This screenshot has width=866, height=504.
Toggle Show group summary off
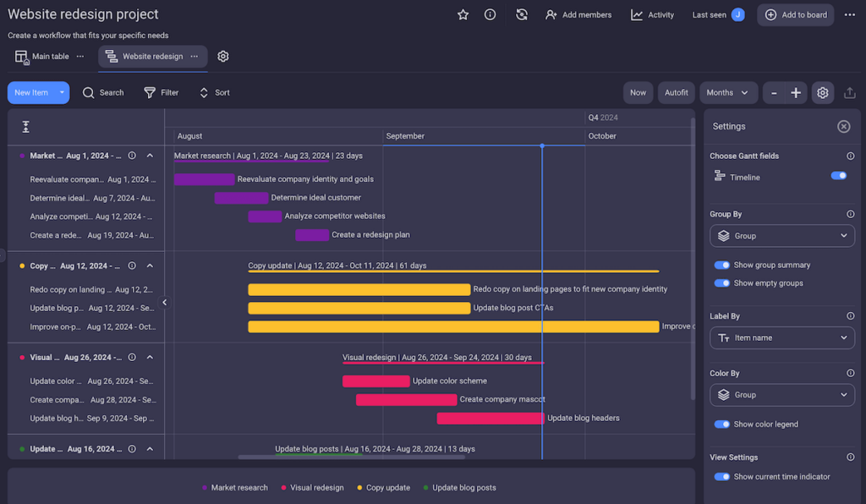tap(721, 265)
